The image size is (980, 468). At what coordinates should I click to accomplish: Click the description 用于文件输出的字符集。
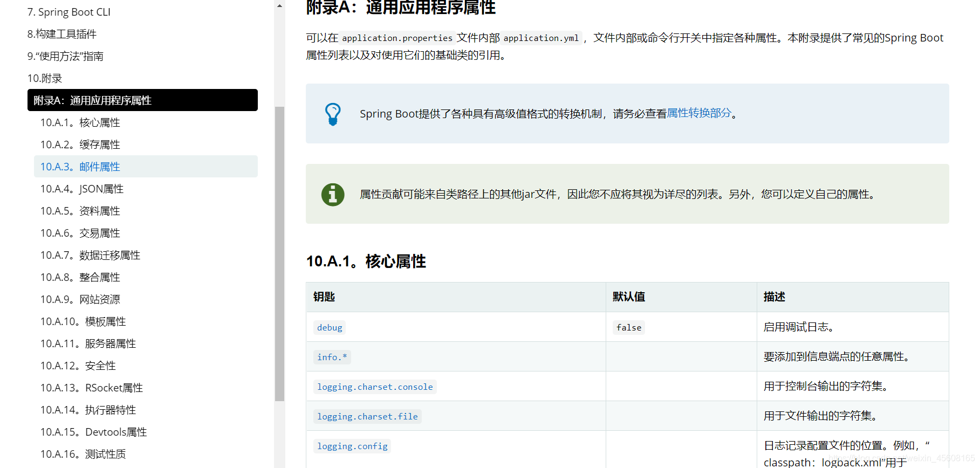coord(822,416)
